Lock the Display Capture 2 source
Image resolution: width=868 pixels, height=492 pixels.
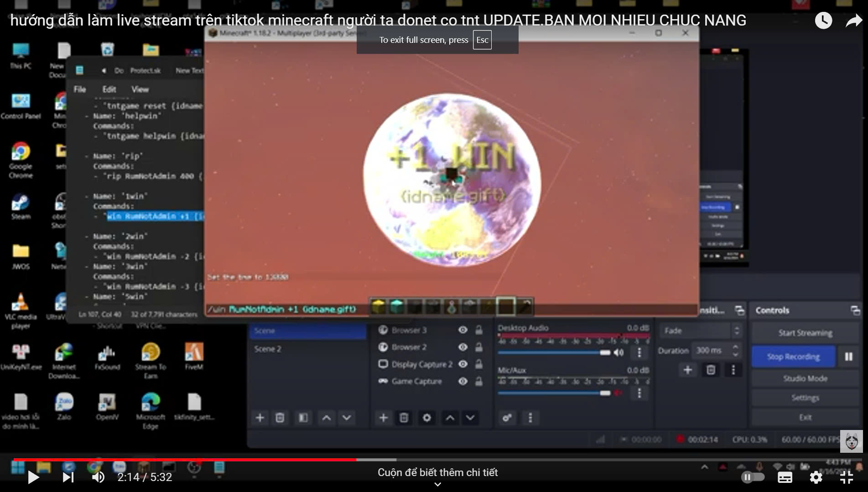click(x=479, y=364)
